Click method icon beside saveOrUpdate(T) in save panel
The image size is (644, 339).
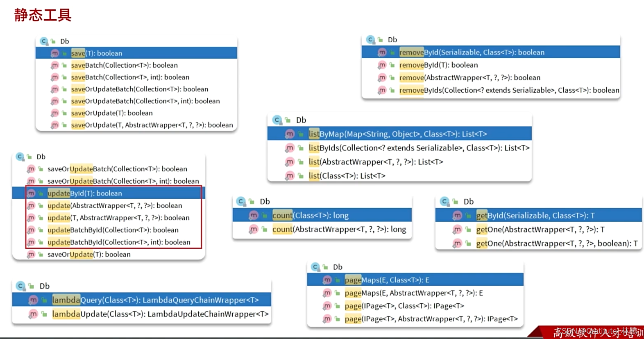tap(55, 113)
